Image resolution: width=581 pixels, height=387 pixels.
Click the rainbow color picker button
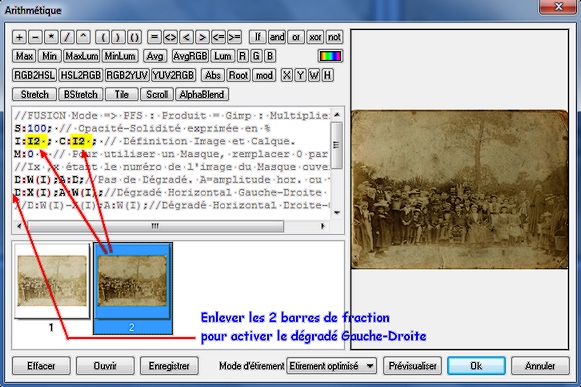330,56
